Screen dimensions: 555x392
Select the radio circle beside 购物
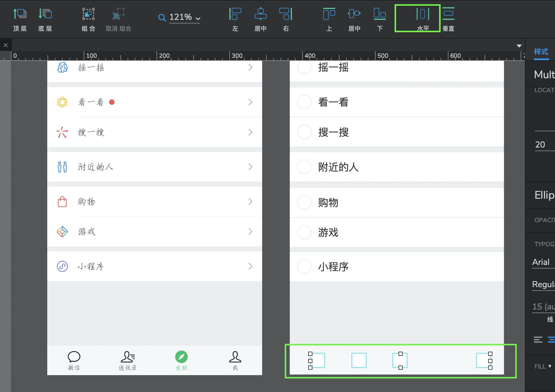tap(304, 203)
